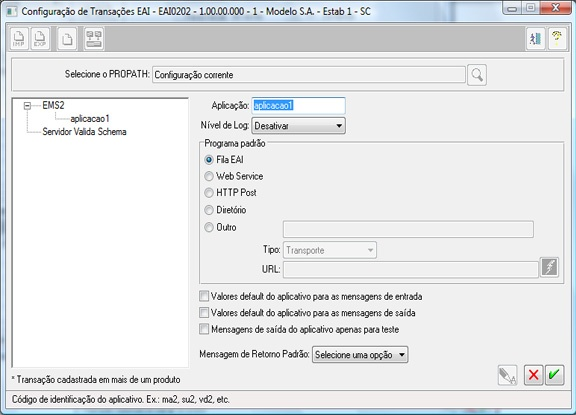The height and width of the screenshot is (415, 576).
Task: Click the application icon in title bar
Action: click(x=11, y=11)
